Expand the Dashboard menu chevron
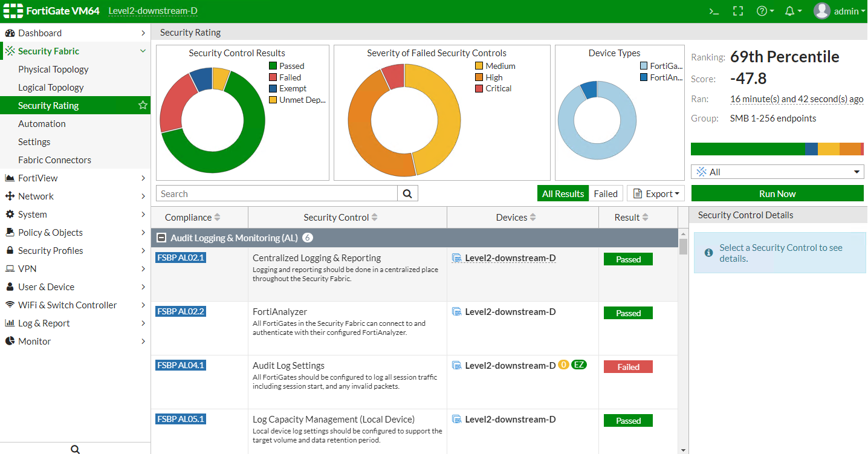This screenshot has height=454, width=868. 143,33
